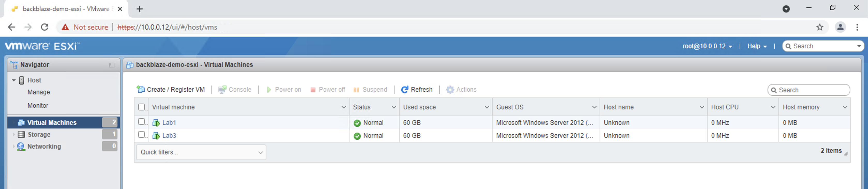Click the Lab3 VM icon
Viewport: 868px width, 189px height.
156,136
